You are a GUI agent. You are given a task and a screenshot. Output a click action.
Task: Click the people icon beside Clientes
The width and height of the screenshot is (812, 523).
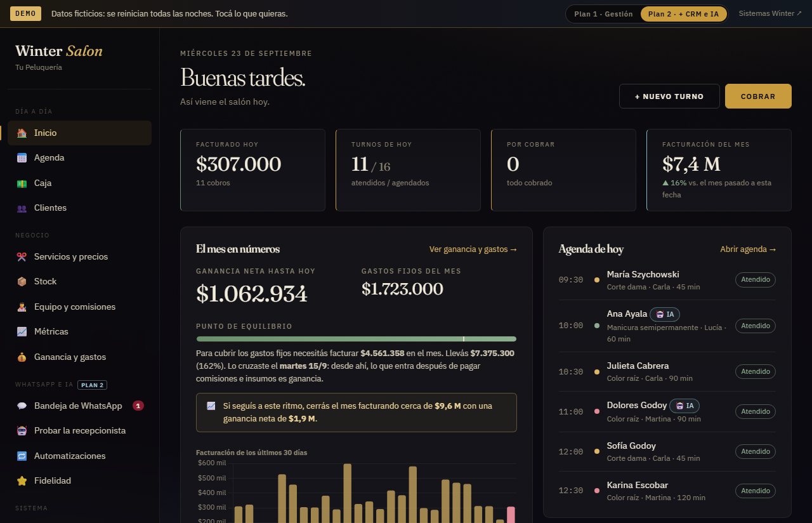22,208
